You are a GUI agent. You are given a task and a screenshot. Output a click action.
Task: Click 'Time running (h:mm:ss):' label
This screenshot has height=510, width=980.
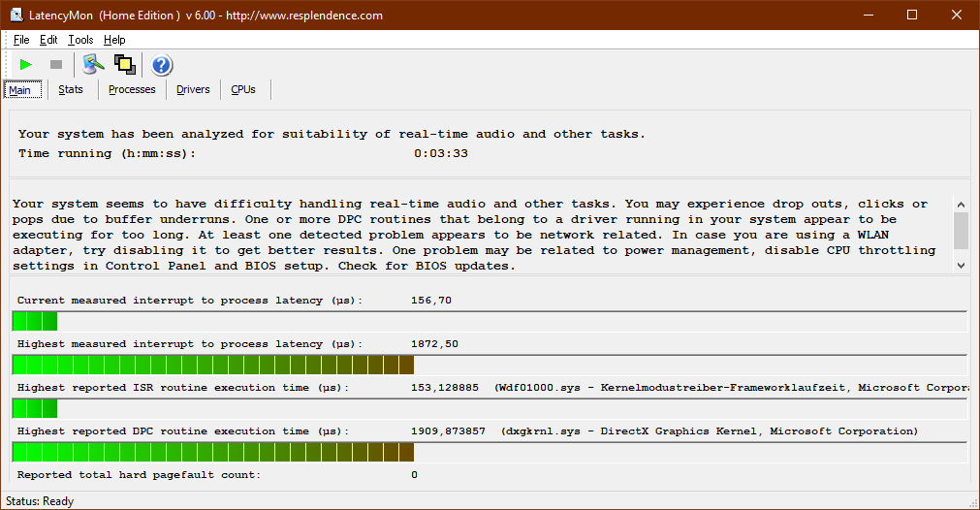tap(107, 153)
